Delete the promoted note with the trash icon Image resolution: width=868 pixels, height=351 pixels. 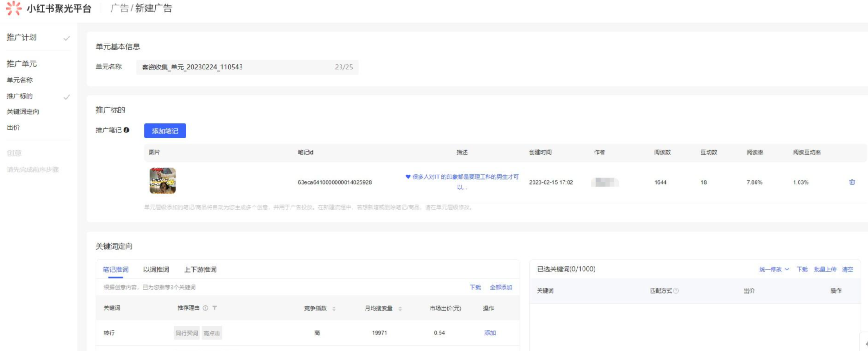pyautogui.click(x=852, y=182)
